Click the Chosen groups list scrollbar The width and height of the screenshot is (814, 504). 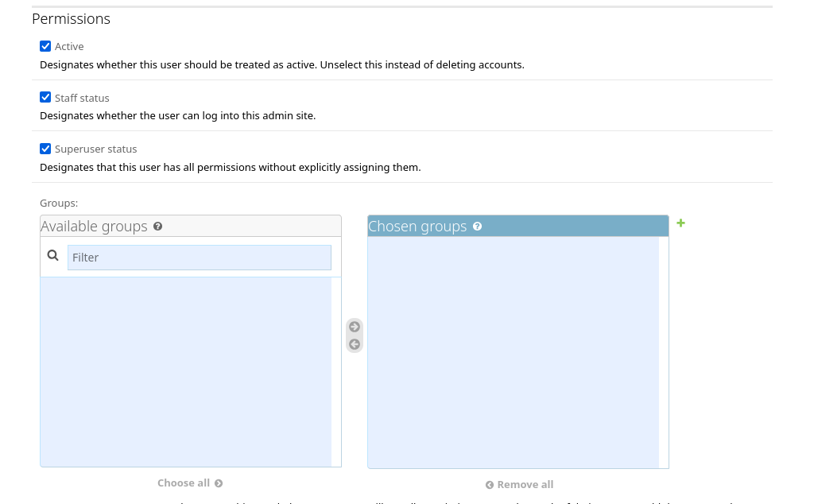(x=664, y=352)
